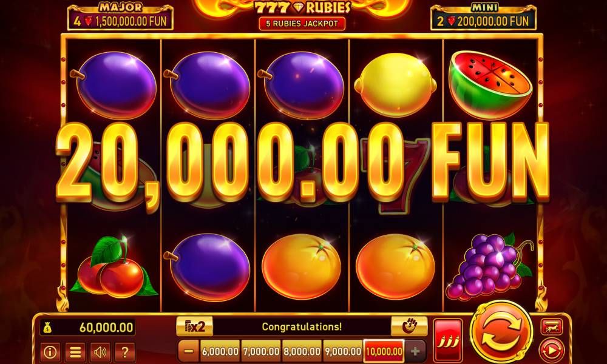Mute the sound with the speaker icon
Image resolution: width=607 pixels, height=364 pixels.
100,352
